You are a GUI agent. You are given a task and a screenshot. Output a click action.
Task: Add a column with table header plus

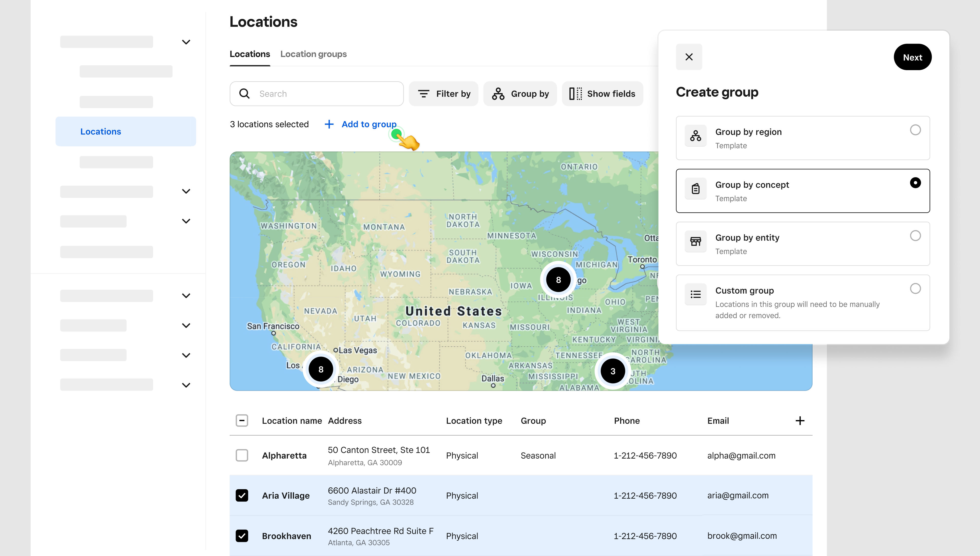point(800,420)
